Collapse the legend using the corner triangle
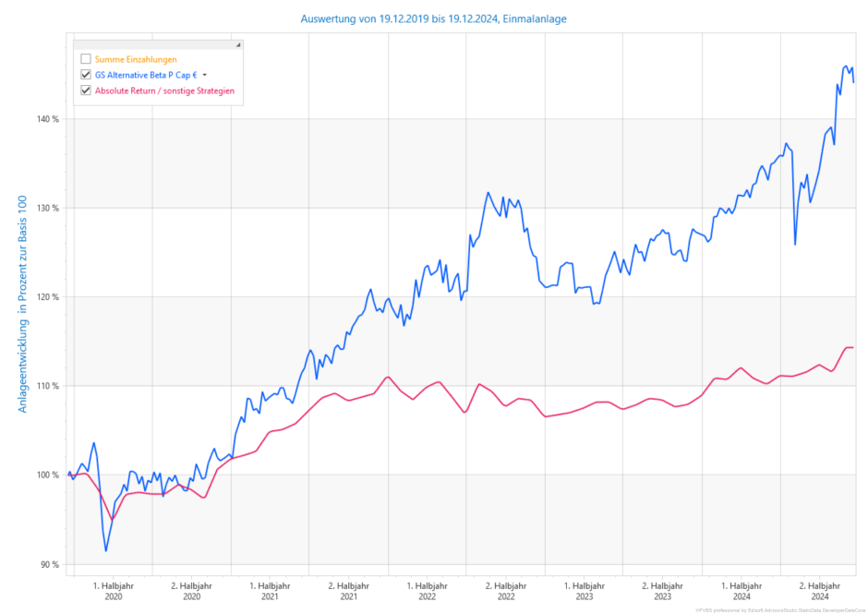 click(238, 44)
